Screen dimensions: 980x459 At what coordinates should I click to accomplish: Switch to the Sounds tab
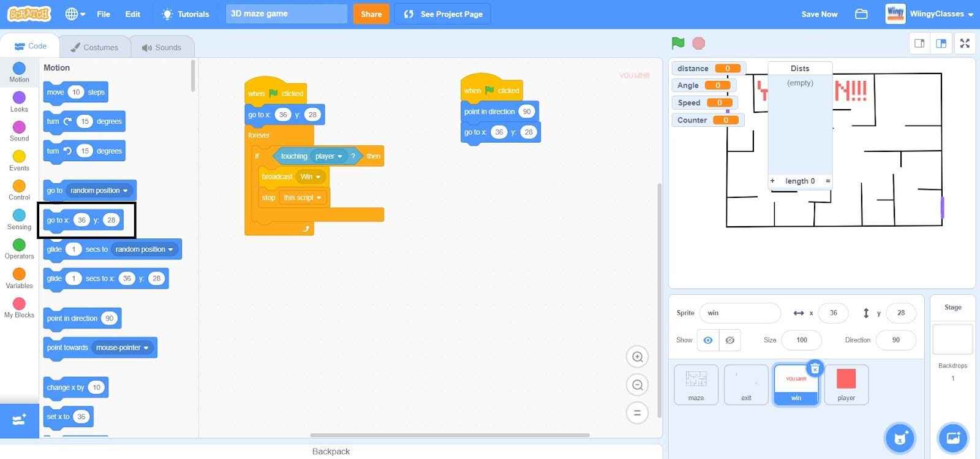coord(162,47)
